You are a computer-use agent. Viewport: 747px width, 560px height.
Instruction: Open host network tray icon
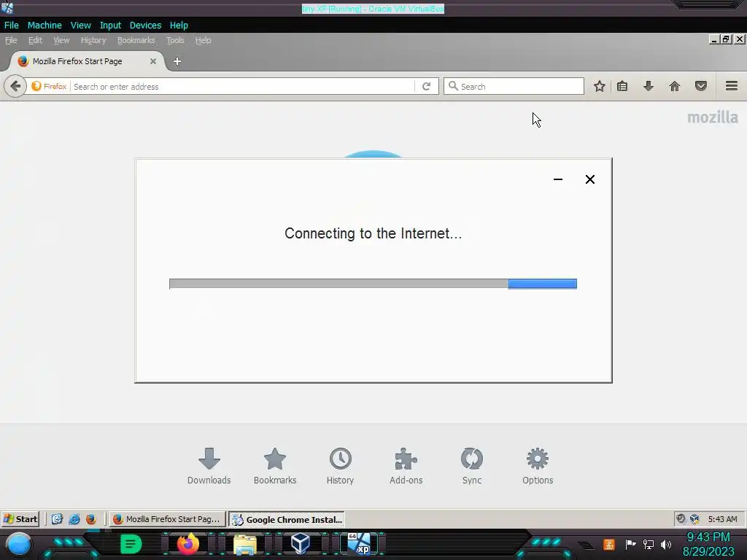tap(649, 544)
